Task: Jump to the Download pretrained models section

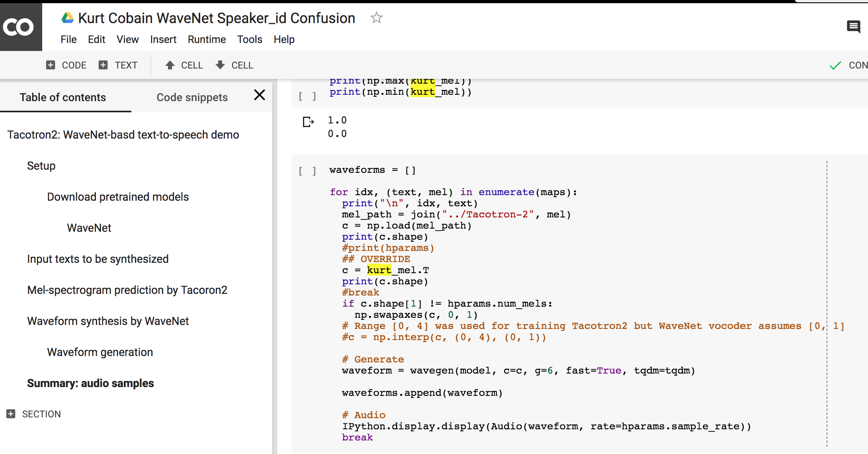Action: (118, 197)
